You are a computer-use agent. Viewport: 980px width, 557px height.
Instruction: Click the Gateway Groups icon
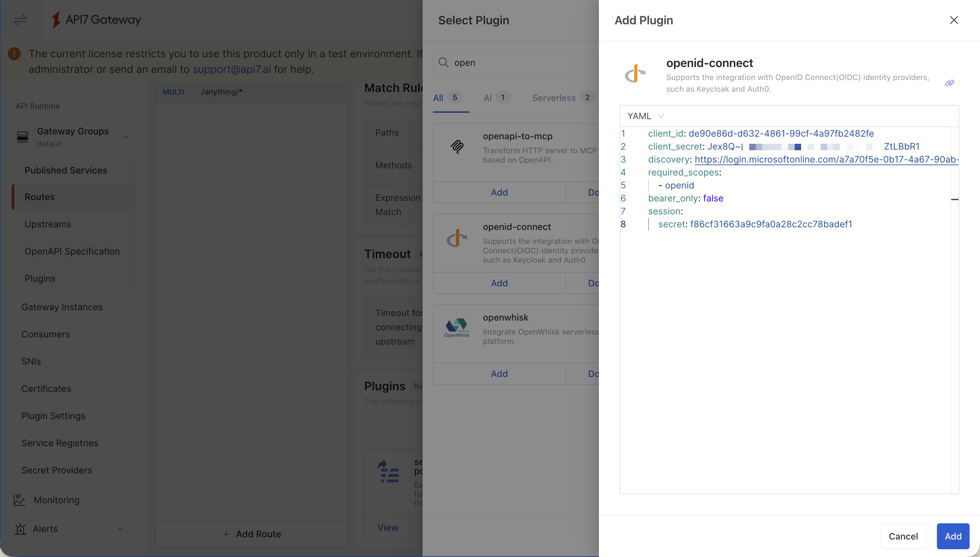click(x=23, y=137)
